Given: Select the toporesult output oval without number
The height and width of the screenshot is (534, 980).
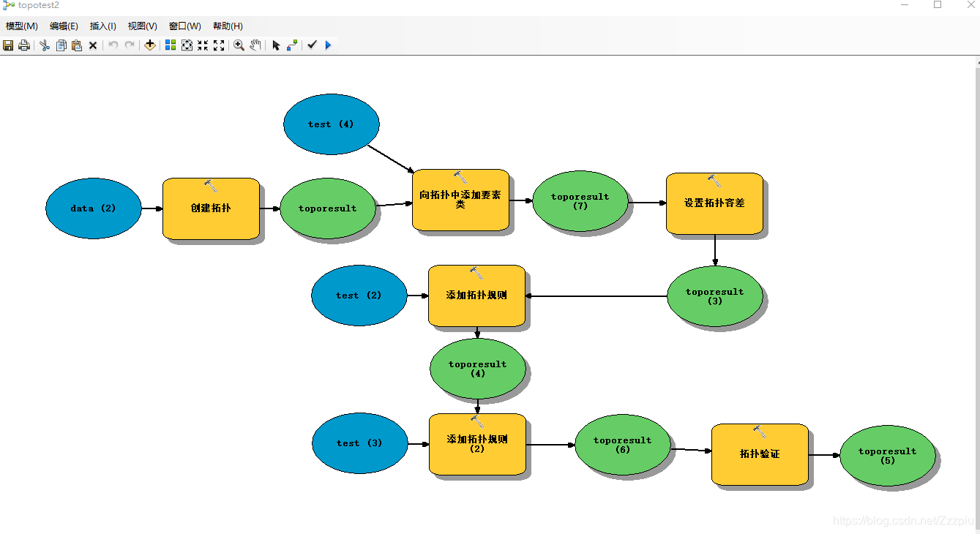Looking at the screenshot, I should (328, 208).
